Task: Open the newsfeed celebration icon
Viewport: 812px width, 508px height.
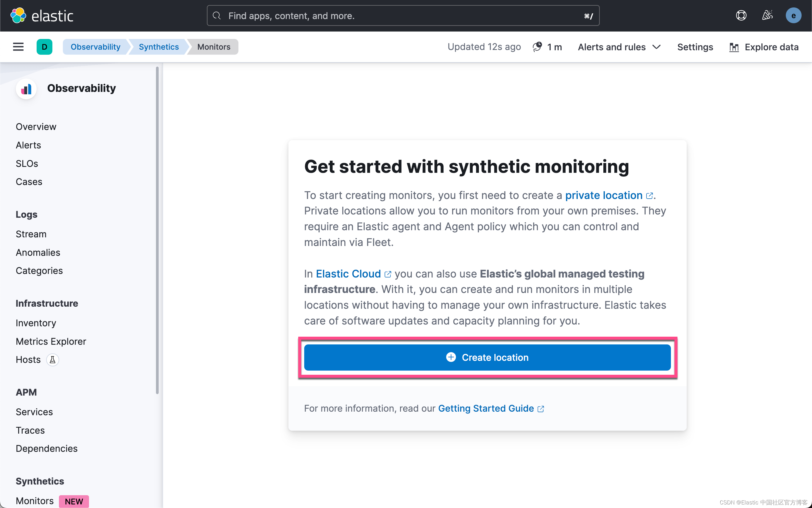Action: pos(767,15)
